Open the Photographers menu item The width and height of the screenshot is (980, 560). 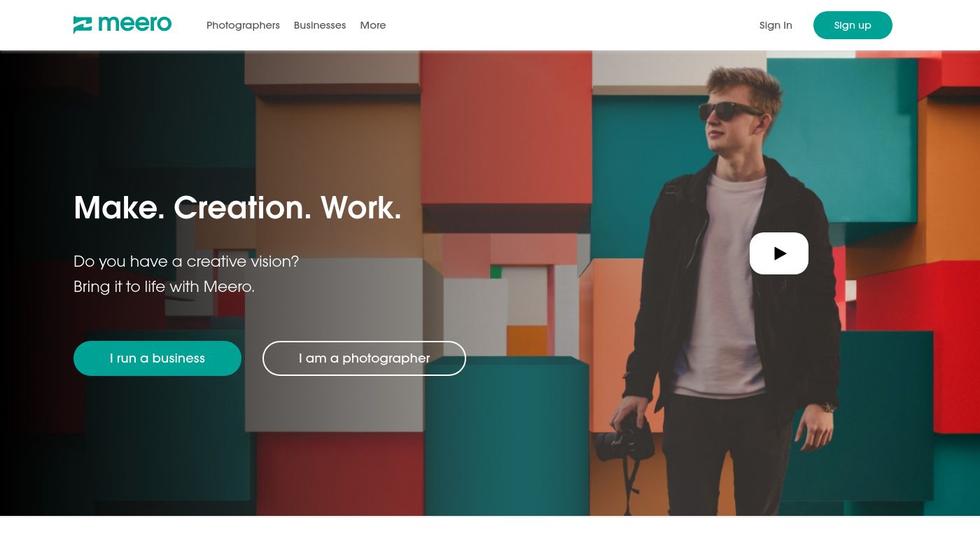243,25
